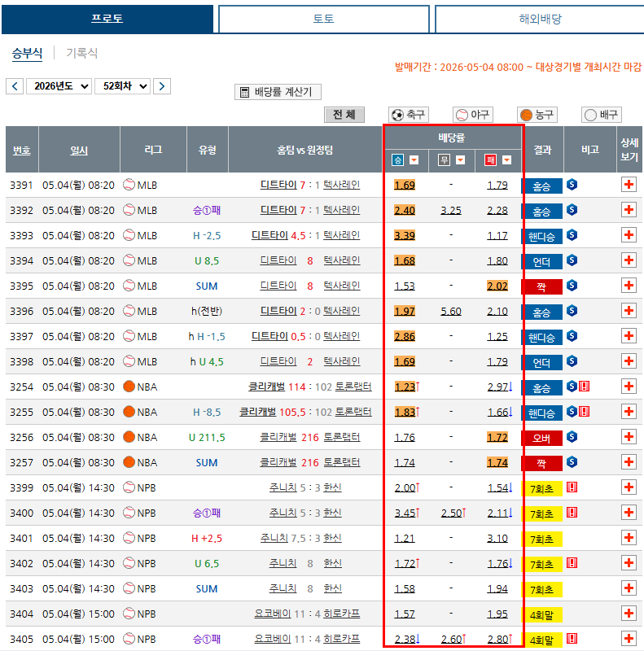Click the gray 무 icon in header
The image size is (644, 651).
[x=445, y=160]
